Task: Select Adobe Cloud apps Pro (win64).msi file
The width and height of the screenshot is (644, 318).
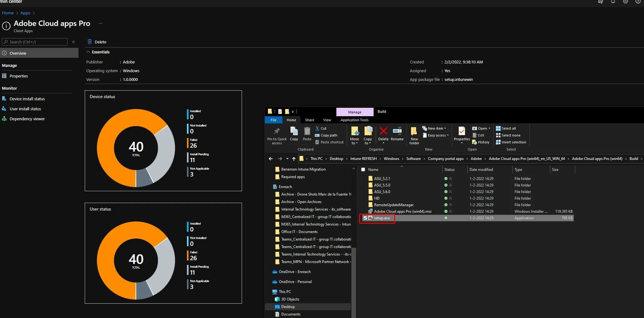Action: [x=403, y=211]
